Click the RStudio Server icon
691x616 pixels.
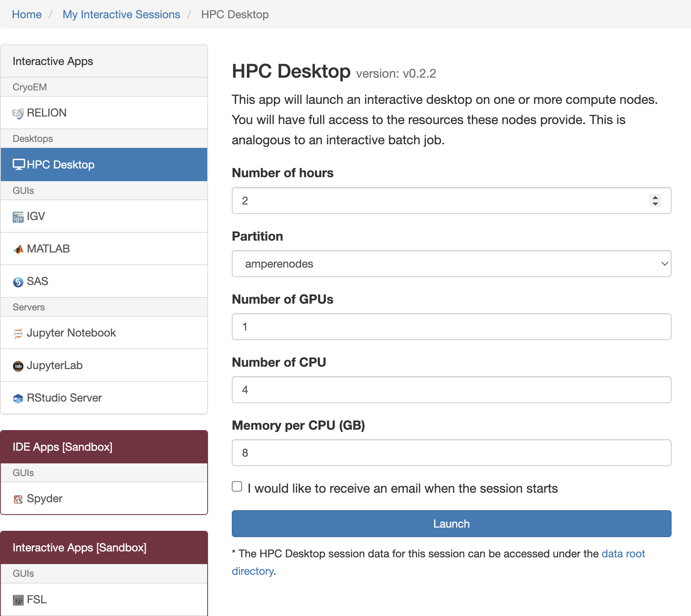[x=18, y=398]
